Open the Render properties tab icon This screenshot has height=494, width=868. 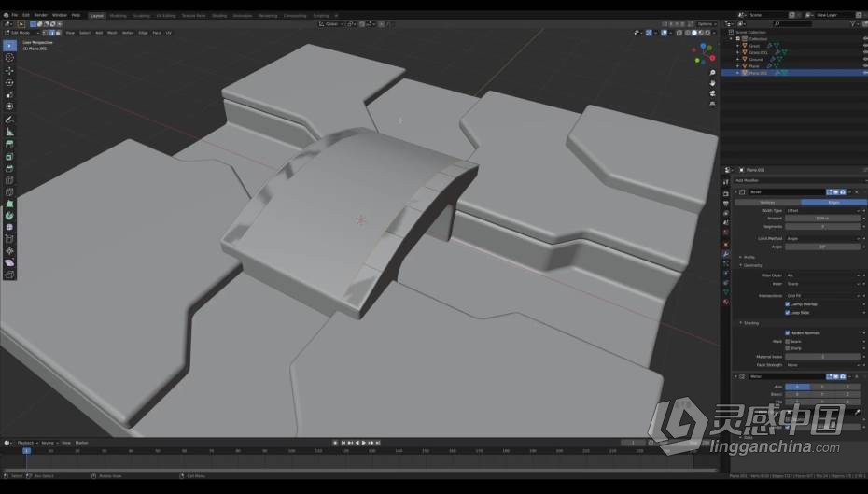[726, 194]
